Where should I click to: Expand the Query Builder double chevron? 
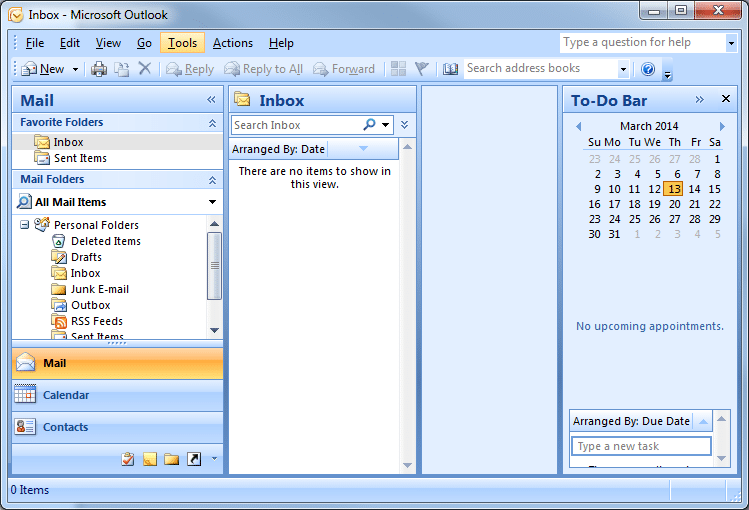point(405,125)
